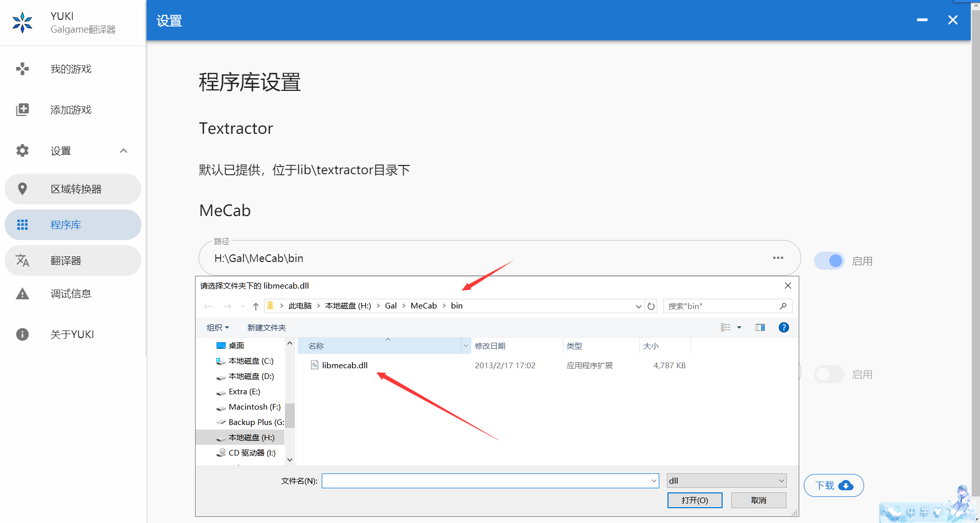Image resolution: width=980 pixels, height=523 pixels.
Task: Click the 调试信息 warning triangle icon
Action: (22, 294)
